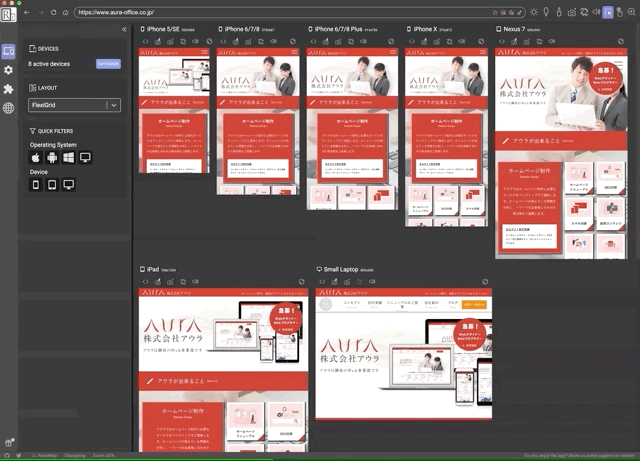Viewport: 640px width, 461px height.
Task: Click the Customize devices button
Action: (108, 63)
